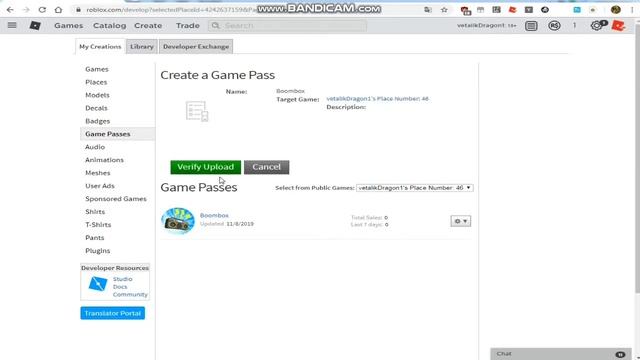Select Sponsored Games in the sidebar
Screen dimensions: 640x360
(116, 199)
